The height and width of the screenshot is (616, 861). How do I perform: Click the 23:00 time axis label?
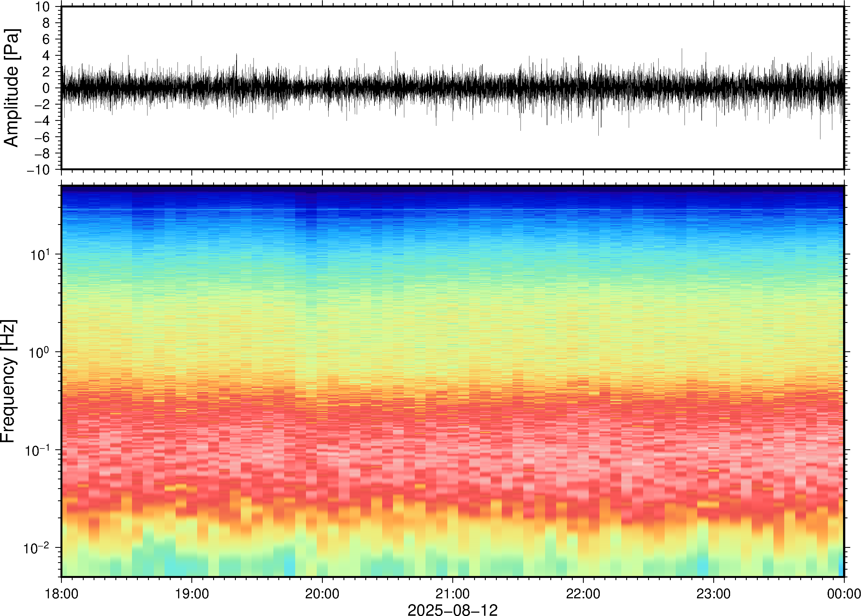pyautogui.click(x=713, y=594)
